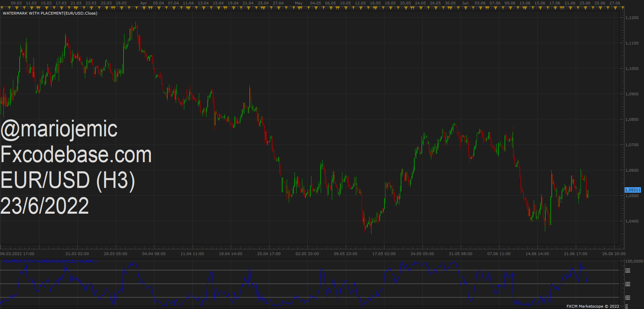This screenshot has height=309, width=644.
Task: Select the ADAPTIVE STOCHASTIC(EUR/USD,1) indicator label
Action: pos(50,261)
